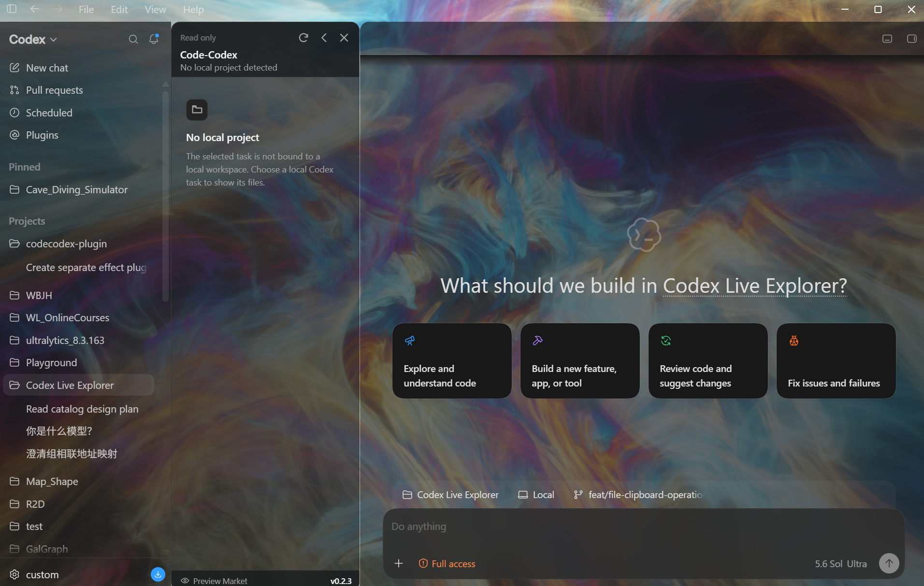The height and width of the screenshot is (586, 924).
Task: Change the Ultra reasoning level
Action: pyautogui.click(x=857, y=564)
